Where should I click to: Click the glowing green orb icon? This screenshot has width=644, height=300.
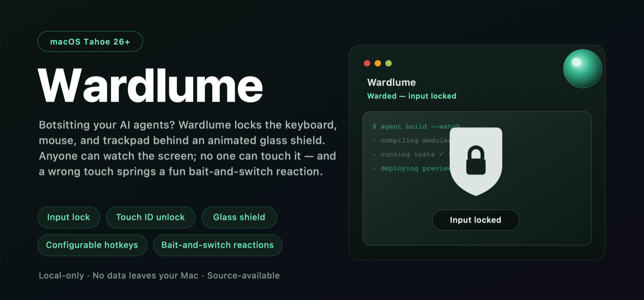tap(583, 69)
